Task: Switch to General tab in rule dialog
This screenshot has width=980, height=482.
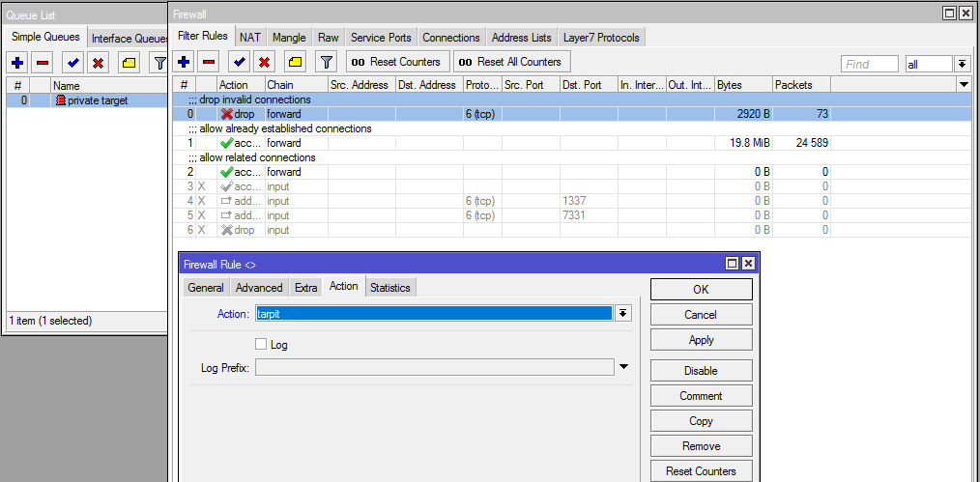Action: [206, 288]
